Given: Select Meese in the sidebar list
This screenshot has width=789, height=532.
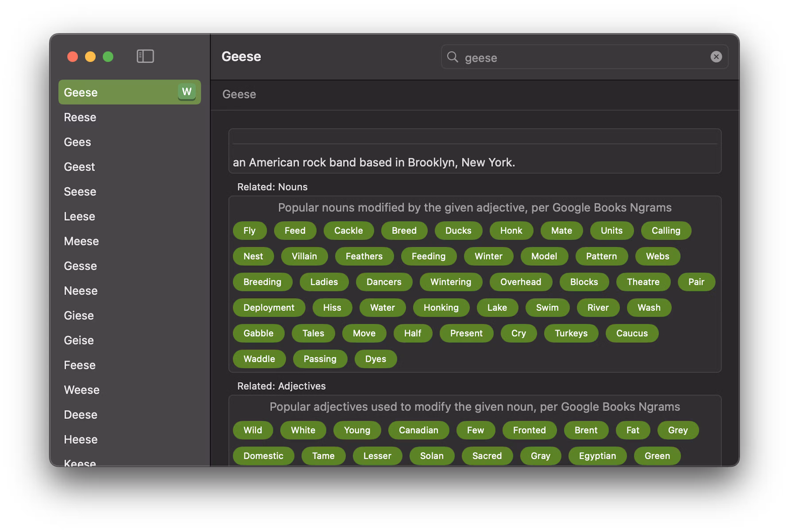Looking at the screenshot, I should click(x=130, y=241).
